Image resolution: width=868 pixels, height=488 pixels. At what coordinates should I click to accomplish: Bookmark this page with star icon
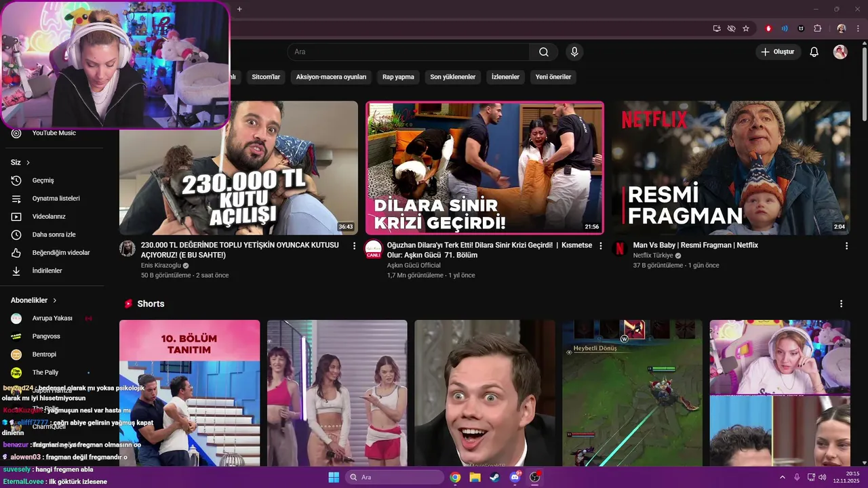(x=746, y=28)
